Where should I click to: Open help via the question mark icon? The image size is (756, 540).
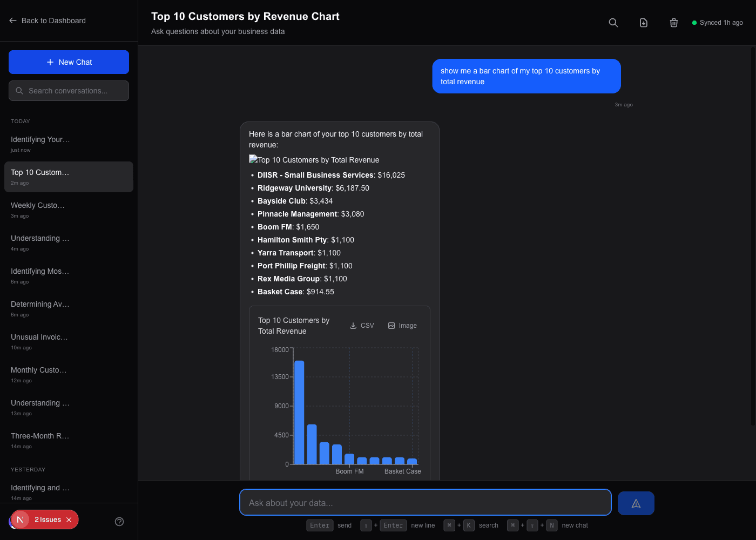(119, 522)
